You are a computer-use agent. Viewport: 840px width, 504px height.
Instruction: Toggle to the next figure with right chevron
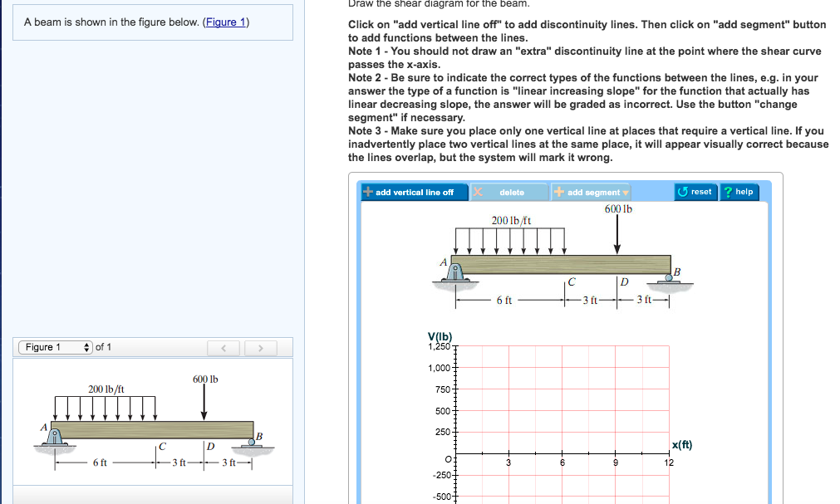pyautogui.click(x=260, y=347)
